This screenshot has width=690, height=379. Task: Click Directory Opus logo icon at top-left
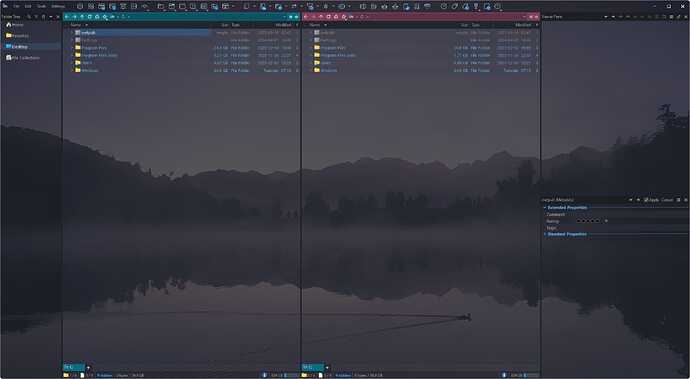coord(5,6)
